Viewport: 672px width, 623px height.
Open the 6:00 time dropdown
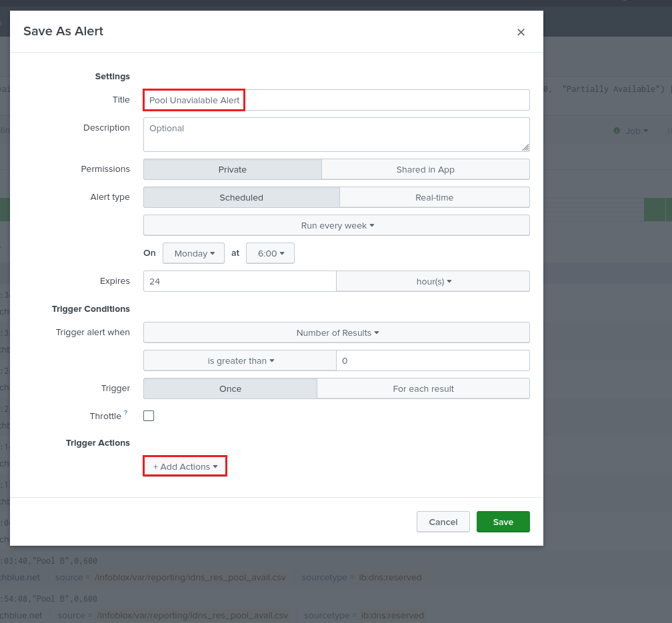(x=271, y=253)
